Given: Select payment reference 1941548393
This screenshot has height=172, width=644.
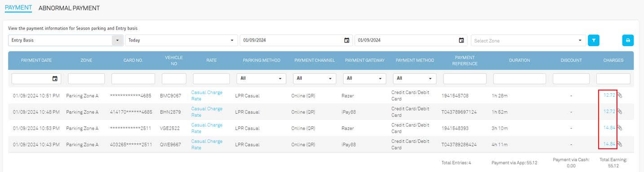Looking at the screenshot, I should tap(455, 128).
